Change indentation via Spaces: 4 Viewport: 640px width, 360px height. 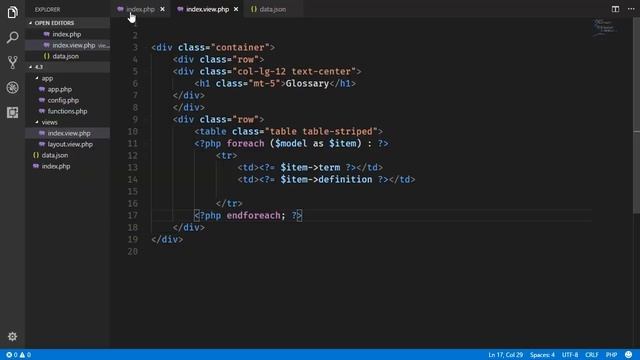coord(542,355)
